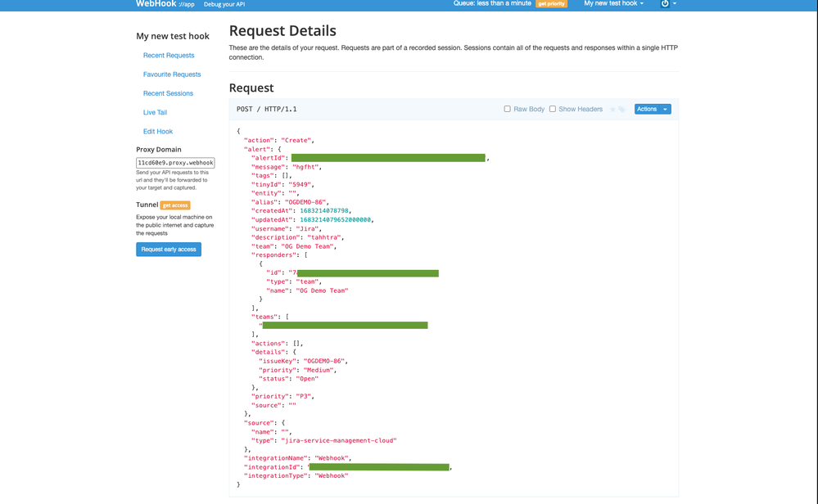Go to Favourite Requests
Screen dimensions: 818x504
coord(172,74)
